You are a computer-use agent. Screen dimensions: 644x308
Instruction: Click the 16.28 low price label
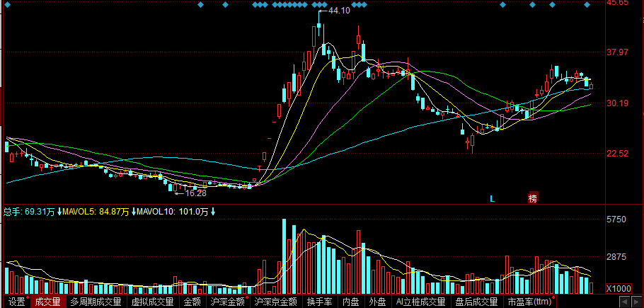click(195, 193)
